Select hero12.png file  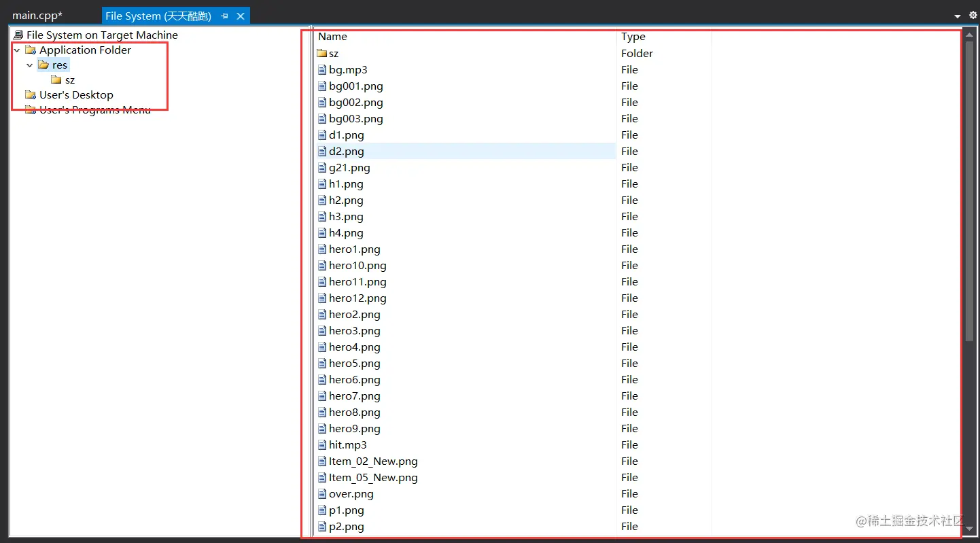(357, 298)
